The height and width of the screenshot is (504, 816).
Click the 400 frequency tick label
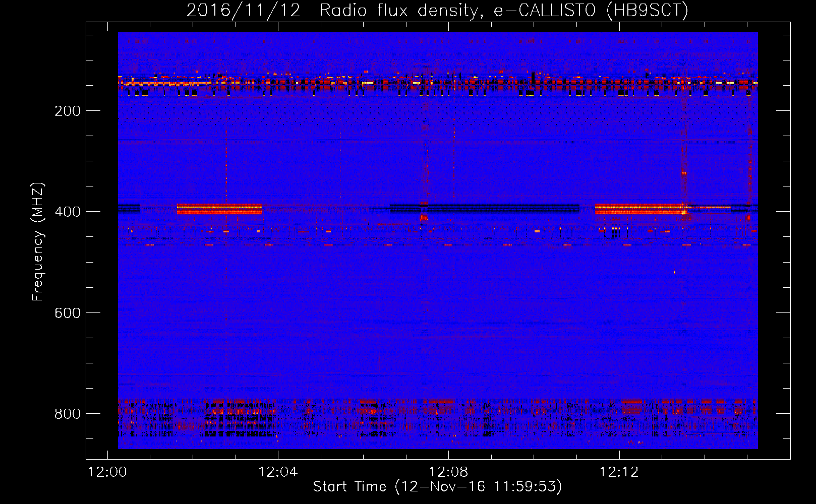point(68,212)
